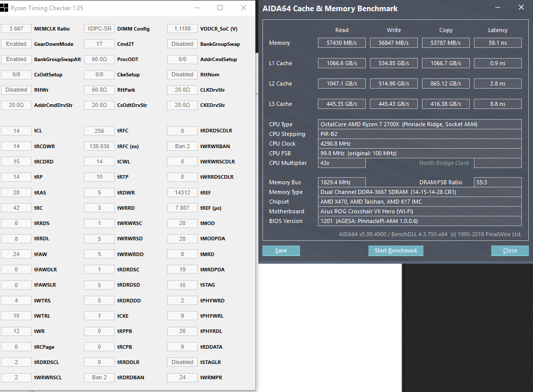Click the AIDA64 version text at bottom
The image size is (533, 392).
430,234
